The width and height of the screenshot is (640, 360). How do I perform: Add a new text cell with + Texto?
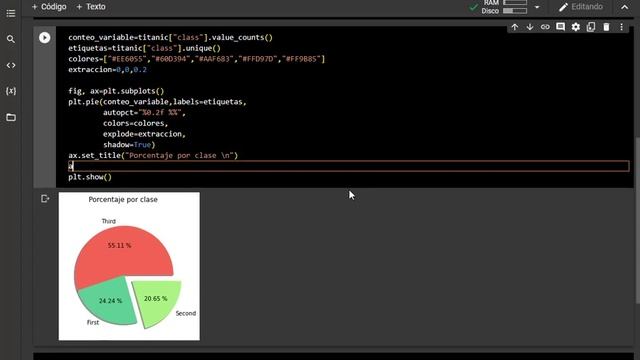click(x=91, y=7)
